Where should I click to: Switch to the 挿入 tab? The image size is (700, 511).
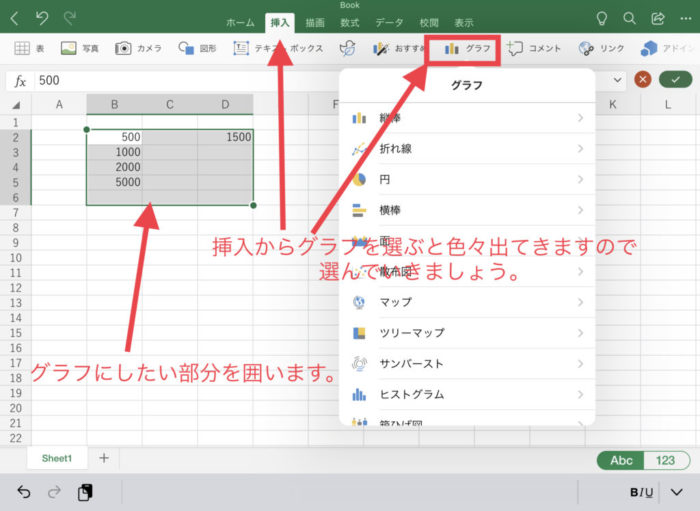coord(280,23)
